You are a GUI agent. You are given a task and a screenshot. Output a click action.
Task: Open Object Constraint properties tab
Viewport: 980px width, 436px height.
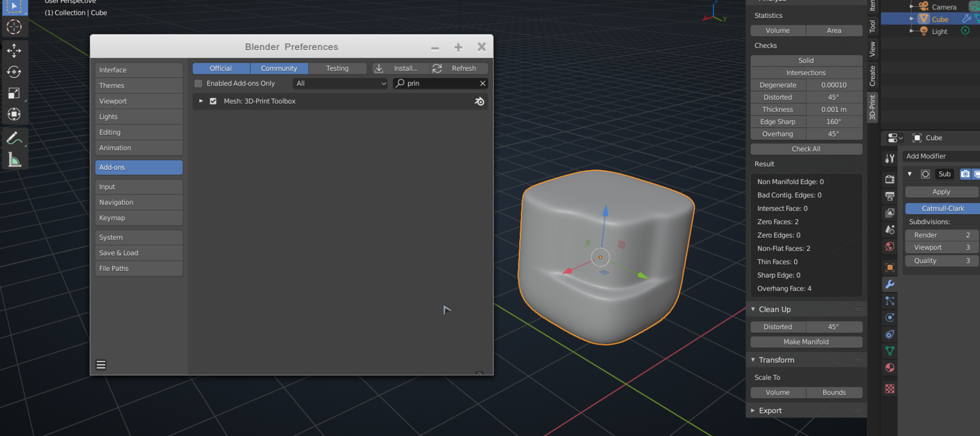coord(890,334)
